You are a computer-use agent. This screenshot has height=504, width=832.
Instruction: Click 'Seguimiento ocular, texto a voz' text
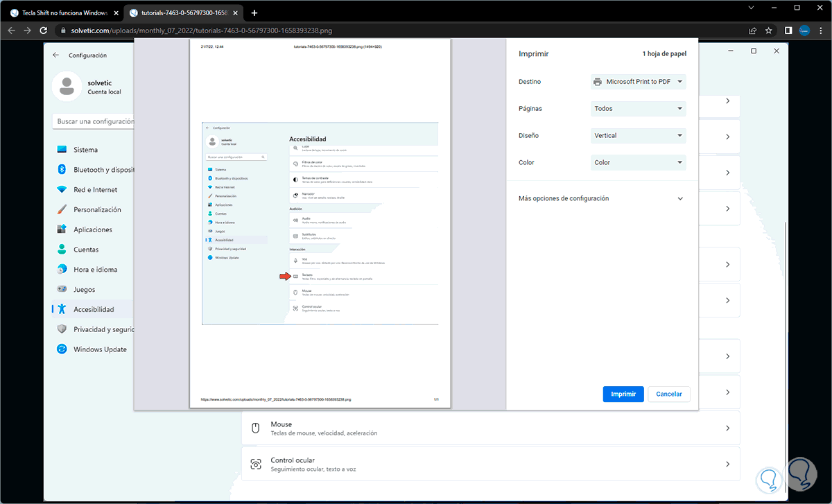(x=313, y=469)
